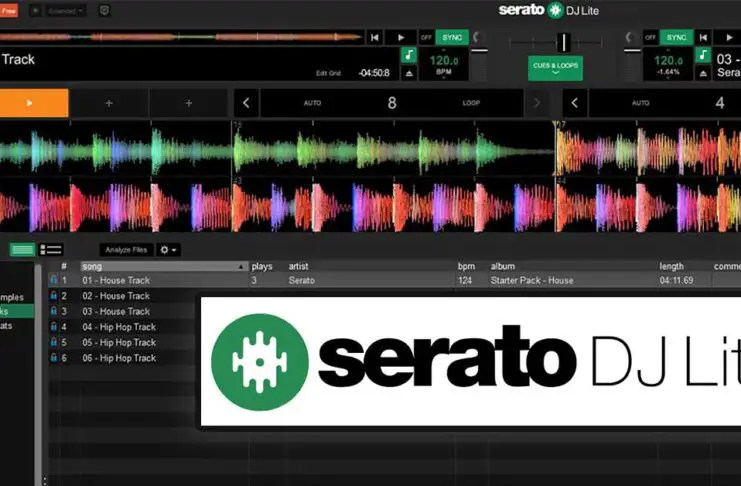741x486 pixels.
Task: Halve left deck loop size
Action: [246, 103]
